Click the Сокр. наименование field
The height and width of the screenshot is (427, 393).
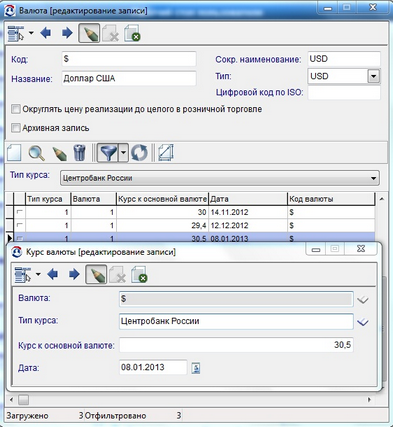click(344, 59)
